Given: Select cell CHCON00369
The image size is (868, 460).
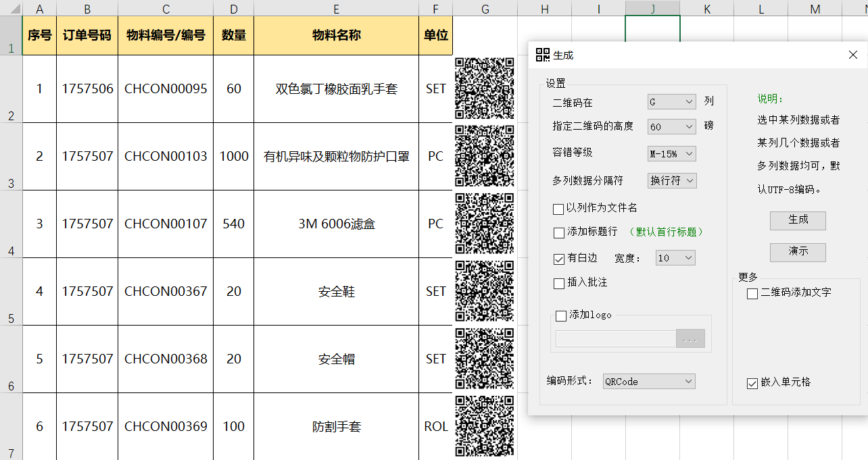Looking at the screenshot, I should click(x=166, y=427).
